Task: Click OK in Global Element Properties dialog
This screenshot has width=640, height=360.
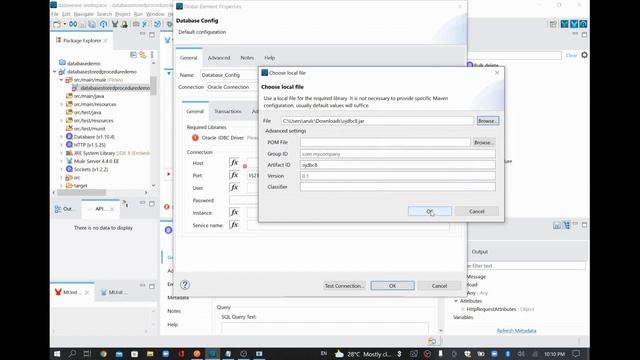Action: [392, 286]
